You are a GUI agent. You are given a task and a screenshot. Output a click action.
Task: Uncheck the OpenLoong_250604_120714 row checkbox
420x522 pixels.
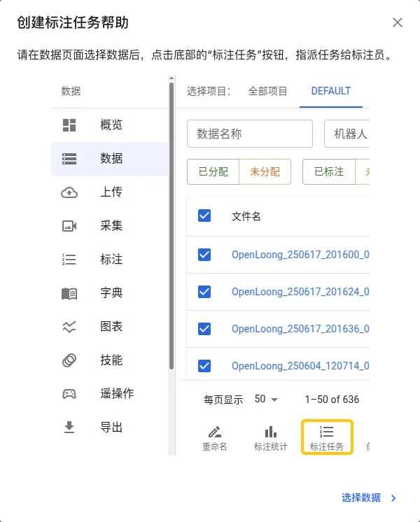click(204, 365)
